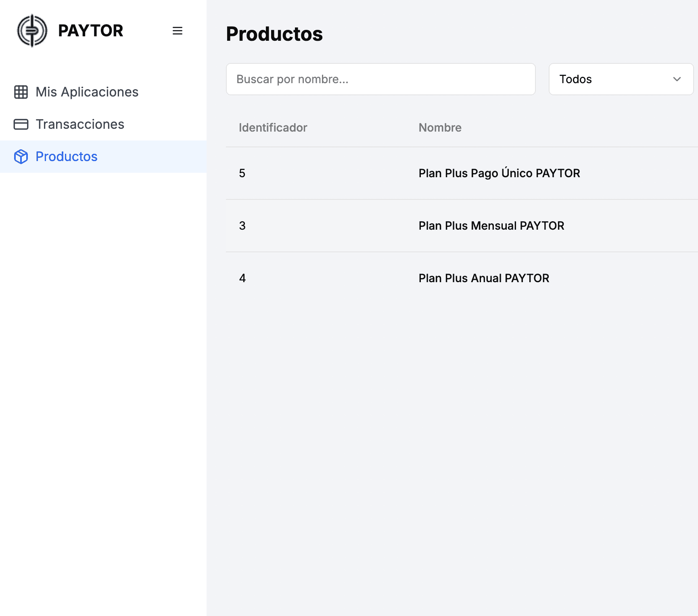
Task: Click the Identificador column header
Action: pyautogui.click(x=273, y=128)
